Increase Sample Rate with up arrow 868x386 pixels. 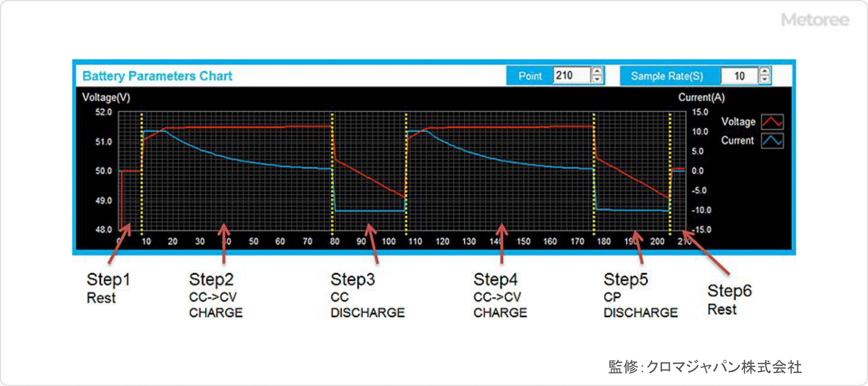(x=765, y=71)
